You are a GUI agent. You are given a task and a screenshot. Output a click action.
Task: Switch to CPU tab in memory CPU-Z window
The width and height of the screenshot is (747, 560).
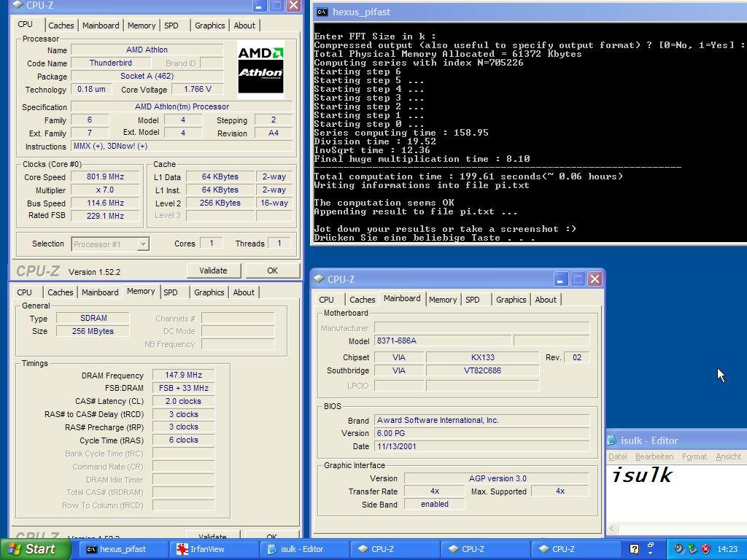click(24, 292)
